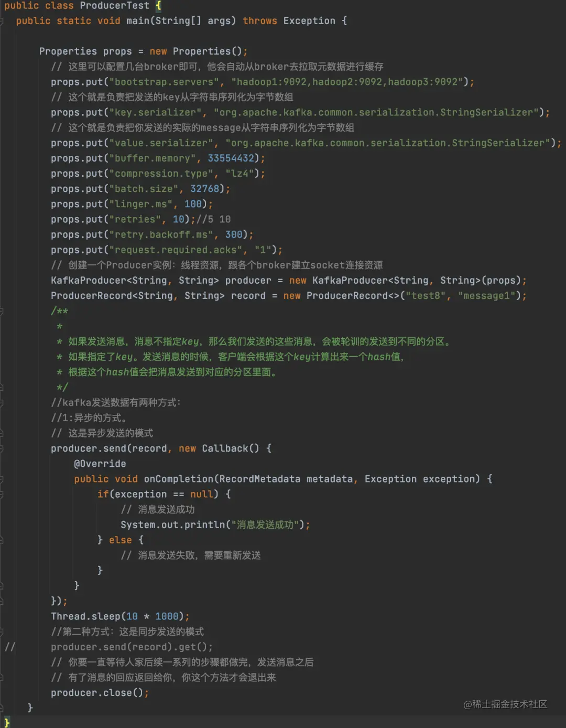Click the "else" keyword
Image resolution: width=566 pixels, height=728 pixels.
tap(121, 540)
